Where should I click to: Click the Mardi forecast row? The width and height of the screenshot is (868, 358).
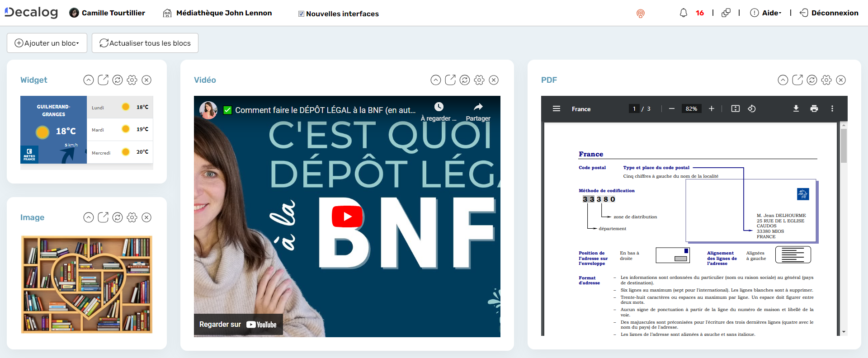tap(120, 130)
